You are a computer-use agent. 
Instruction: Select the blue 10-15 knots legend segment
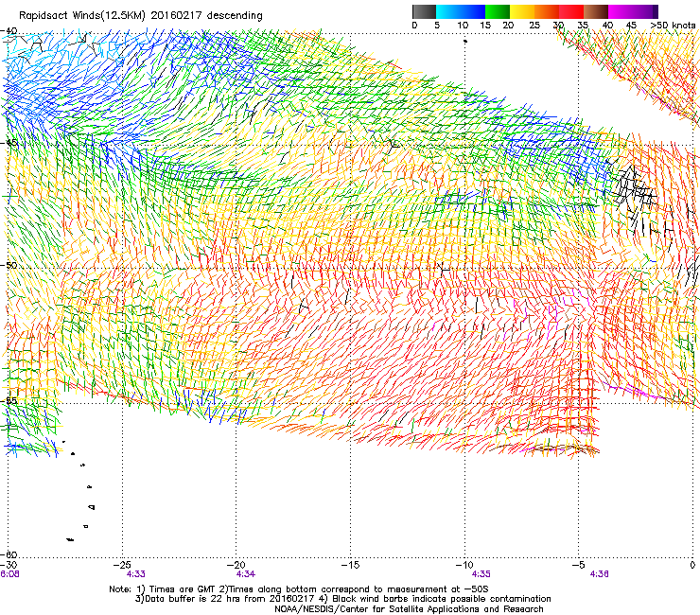coord(473,11)
